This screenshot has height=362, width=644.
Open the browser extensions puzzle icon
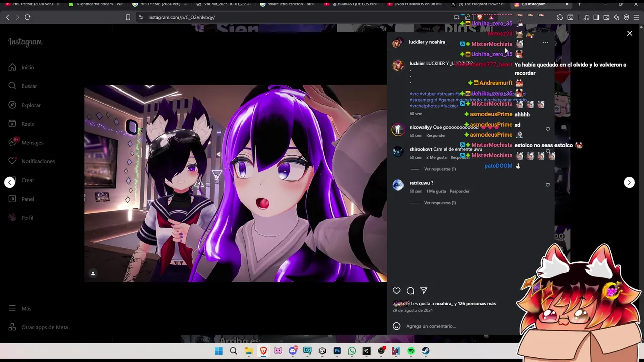tap(560, 17)
